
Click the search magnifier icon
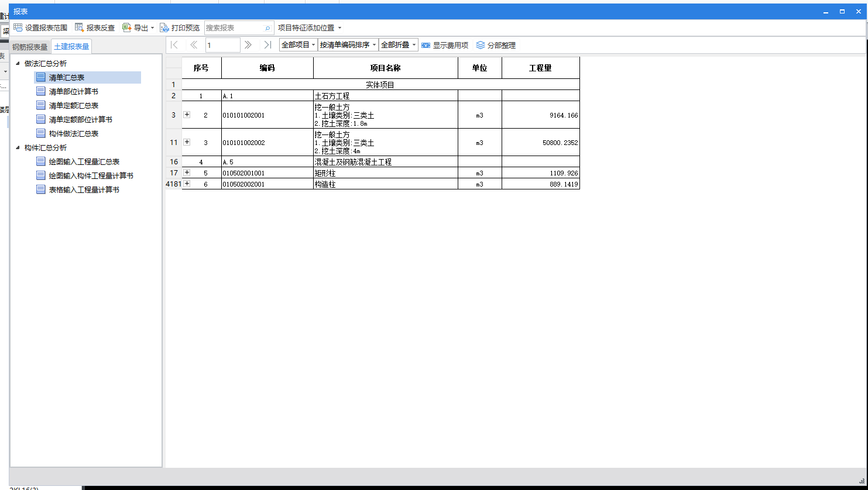268,27
